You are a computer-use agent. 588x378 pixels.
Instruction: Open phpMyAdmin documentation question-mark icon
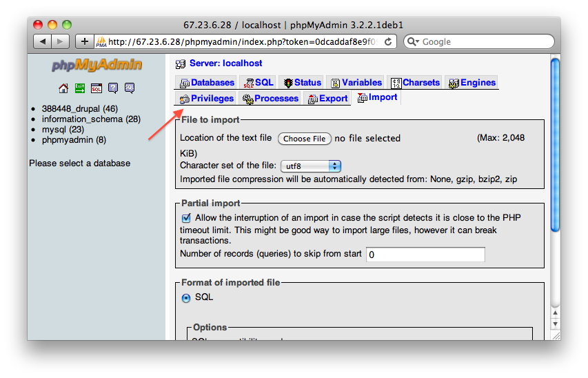pyautogui.click(x=113, y=88)
